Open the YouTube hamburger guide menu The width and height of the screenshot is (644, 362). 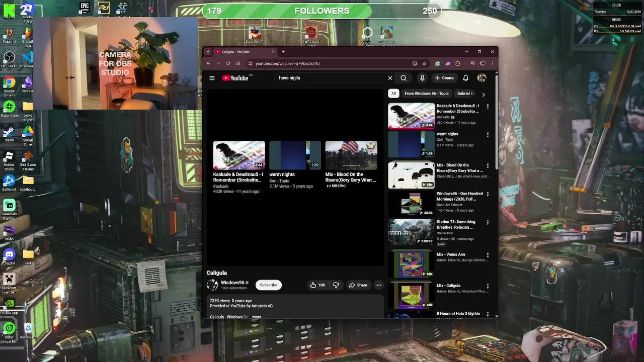212,78
